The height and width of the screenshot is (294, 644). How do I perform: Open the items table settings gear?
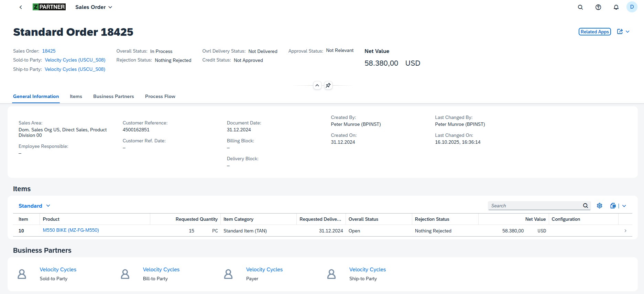click(x=600, y=206)
